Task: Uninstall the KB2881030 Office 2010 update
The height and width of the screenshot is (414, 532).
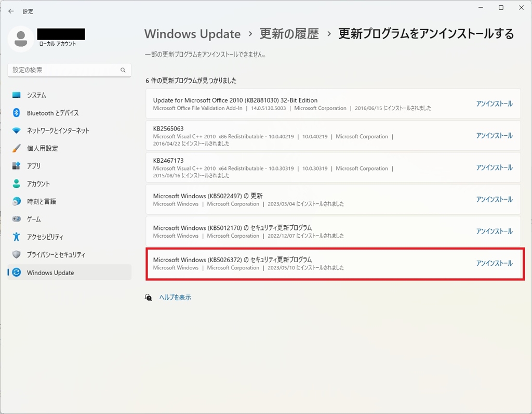Action: click(x=494, y=103)
